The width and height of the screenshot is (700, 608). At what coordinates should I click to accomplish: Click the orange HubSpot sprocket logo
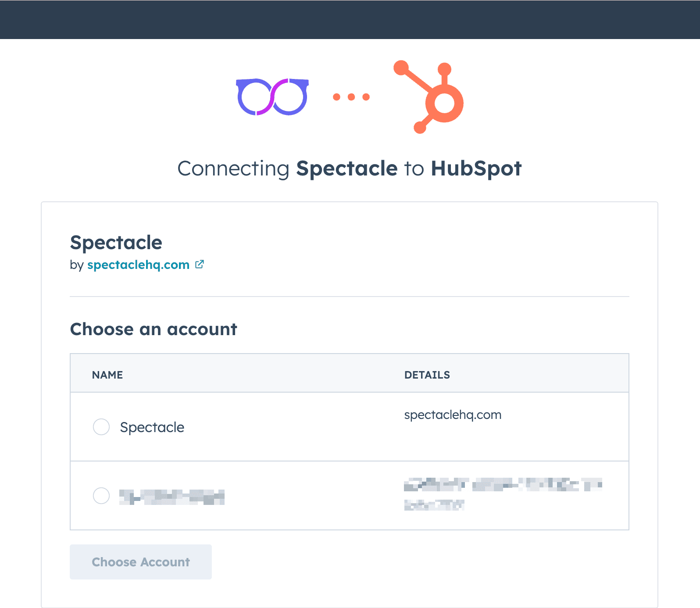pos(432,97)
